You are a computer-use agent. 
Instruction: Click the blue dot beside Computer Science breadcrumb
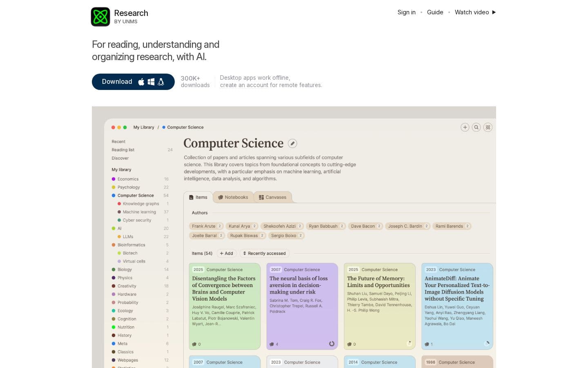click(x=164, y=127)
